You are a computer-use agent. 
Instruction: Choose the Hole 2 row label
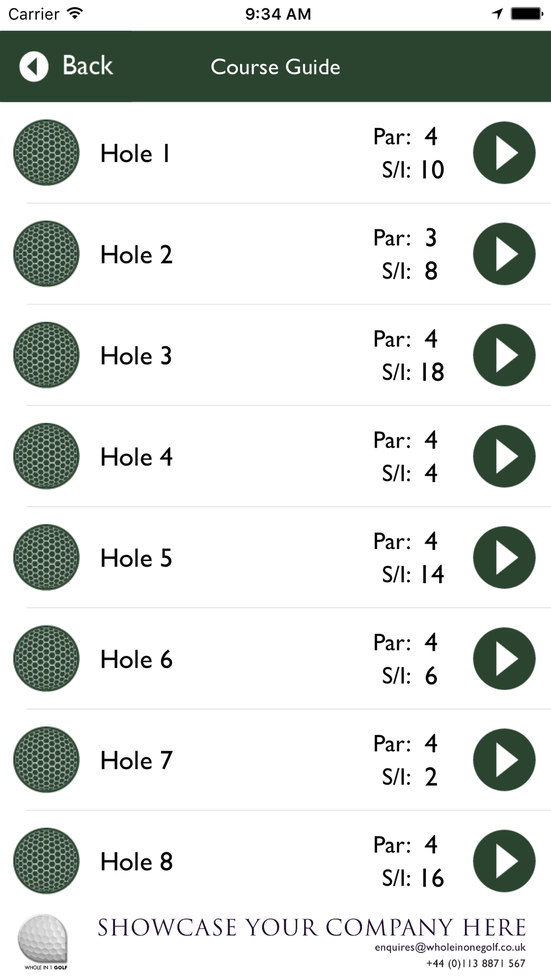pyautogui.click(x=136, y=255)
